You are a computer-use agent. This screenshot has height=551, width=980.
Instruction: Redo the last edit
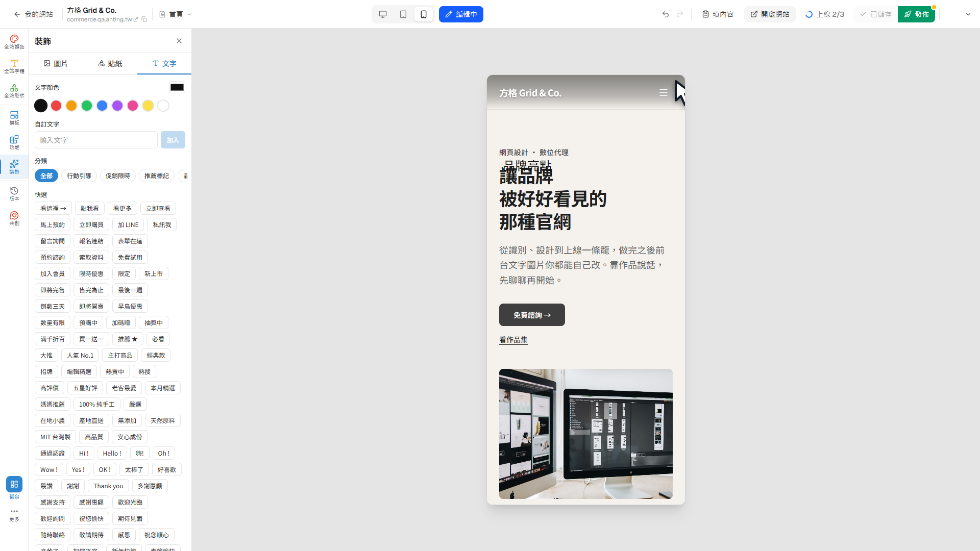(680, 14)
